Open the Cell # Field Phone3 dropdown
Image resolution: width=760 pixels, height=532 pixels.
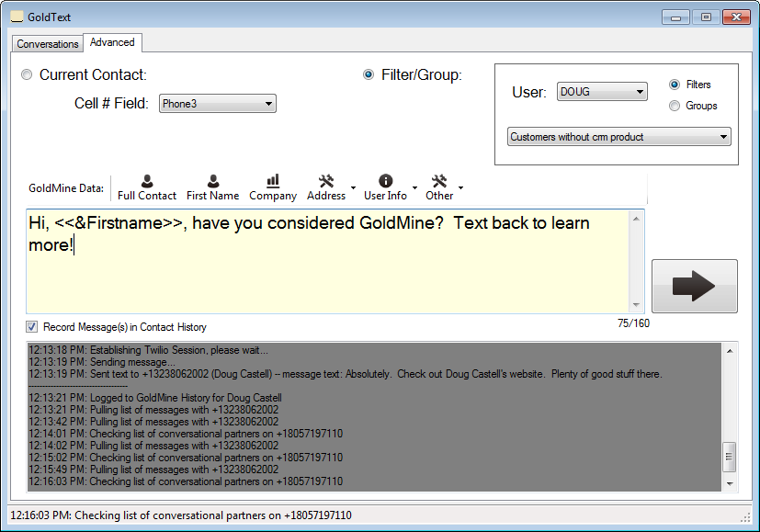coord(218,104)
